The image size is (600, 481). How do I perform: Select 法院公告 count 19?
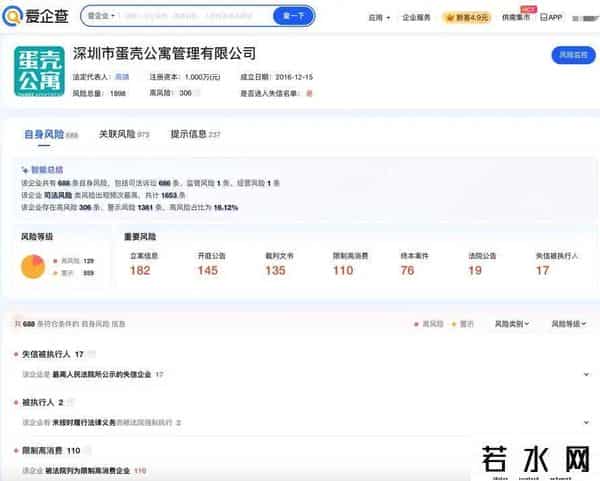click(482, 264)
